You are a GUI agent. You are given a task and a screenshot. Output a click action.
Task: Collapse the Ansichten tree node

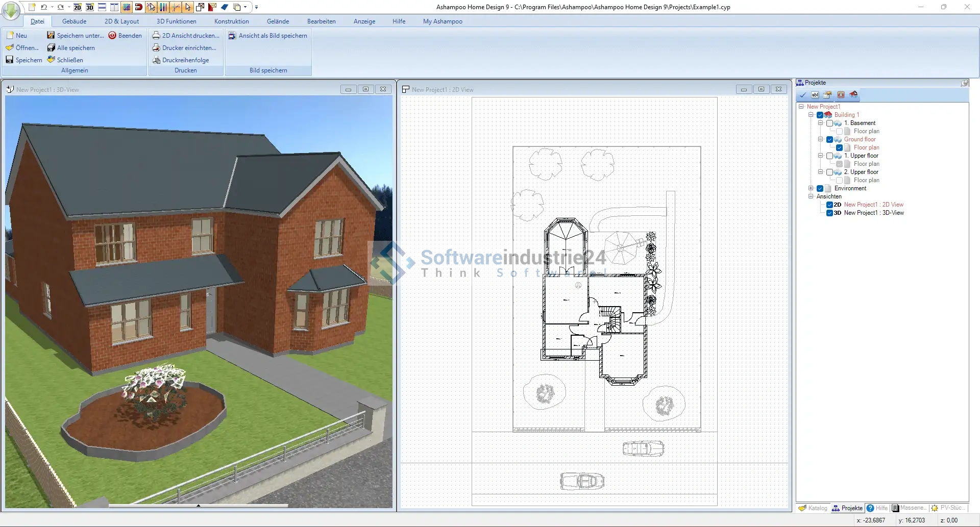click(811, 196)
